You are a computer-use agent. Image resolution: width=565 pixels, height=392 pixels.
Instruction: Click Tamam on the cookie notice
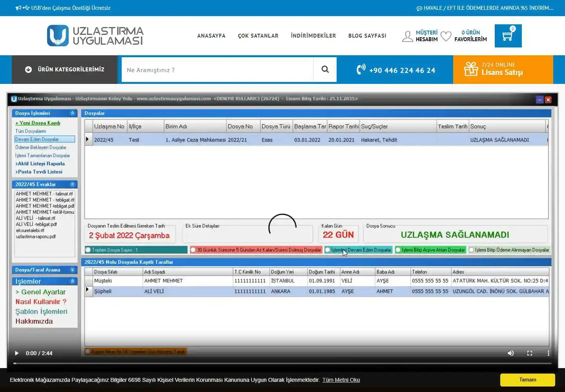pos(527,380)
